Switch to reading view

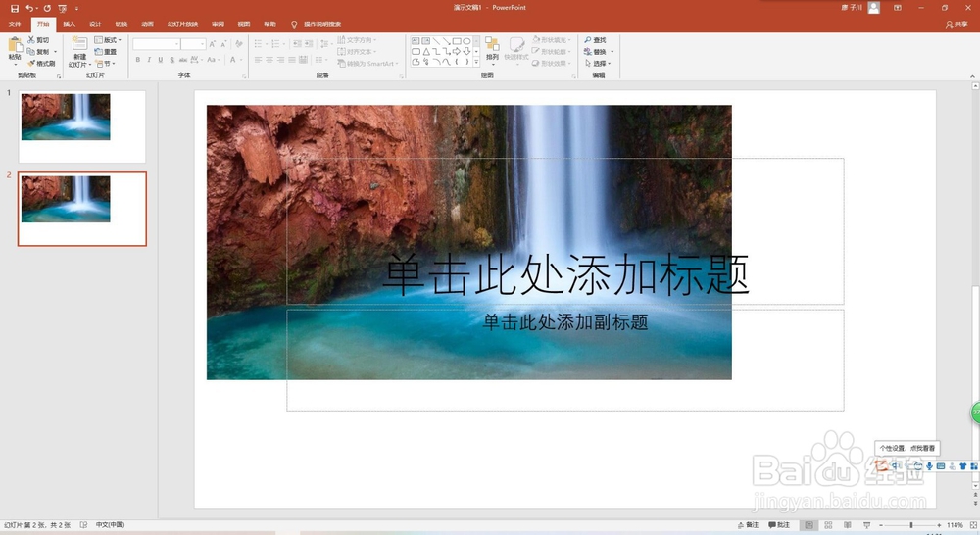pos(848,525)
